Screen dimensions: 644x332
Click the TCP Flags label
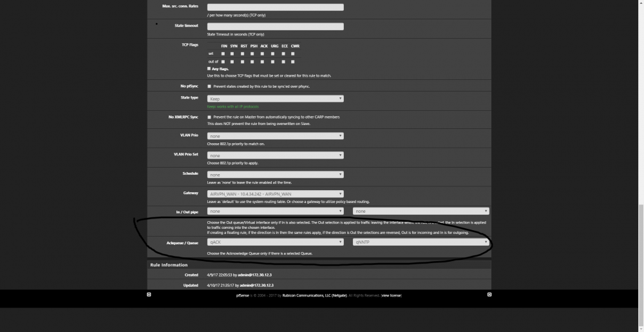click(190, 44)
